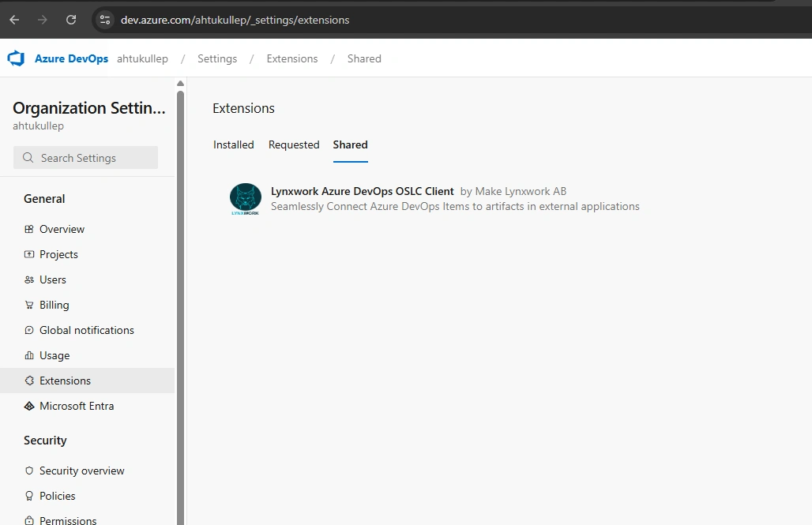Click the Security overview shield icon

(29, 471)
